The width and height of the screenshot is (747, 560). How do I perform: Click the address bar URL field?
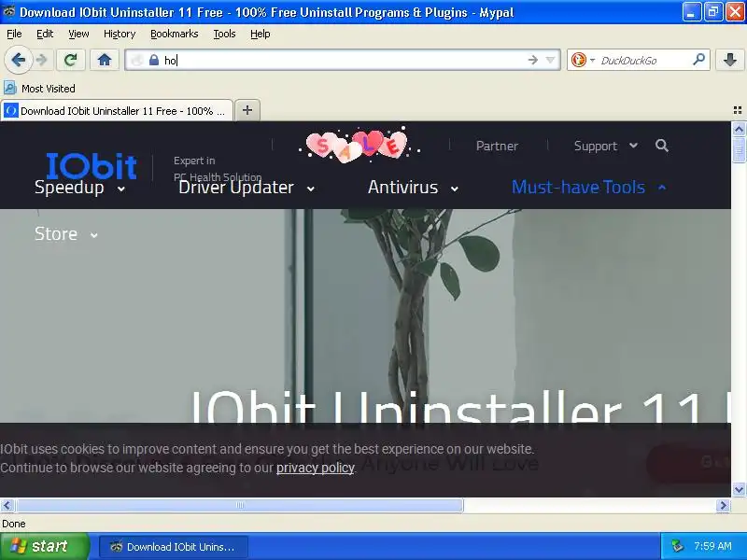[343, 60]
